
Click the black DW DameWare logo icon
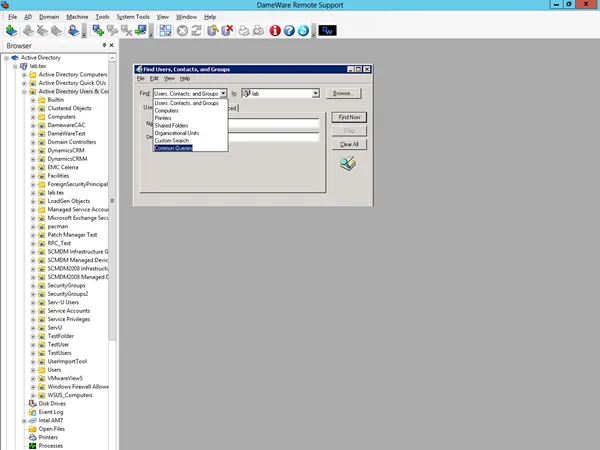pos(328,31)
